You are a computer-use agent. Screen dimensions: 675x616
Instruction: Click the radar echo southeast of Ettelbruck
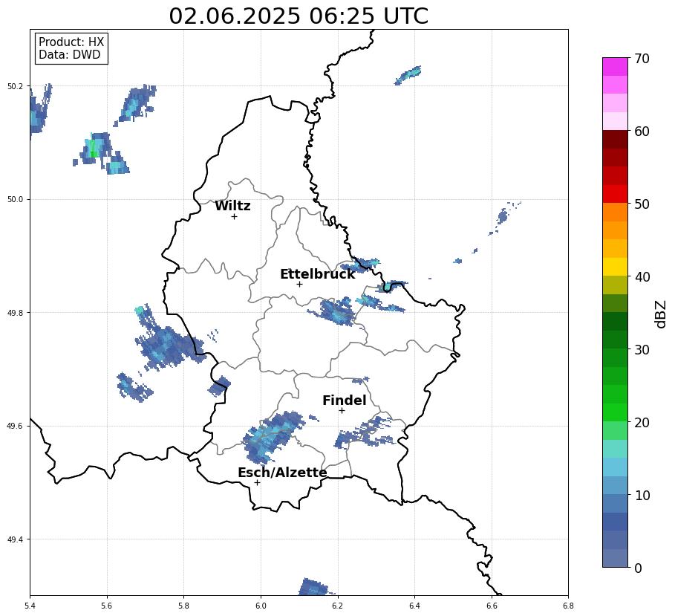point(336,311)
